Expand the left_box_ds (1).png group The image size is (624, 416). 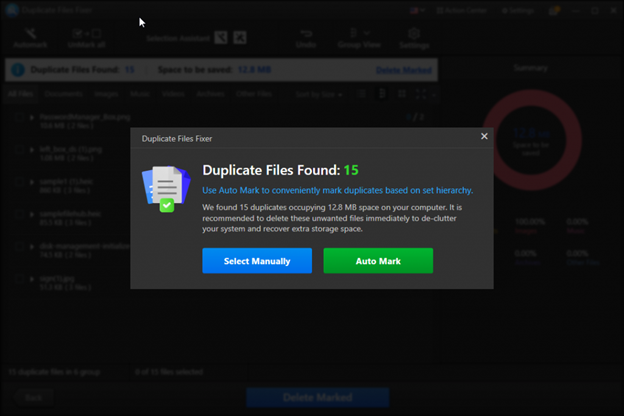click(32, 150)
